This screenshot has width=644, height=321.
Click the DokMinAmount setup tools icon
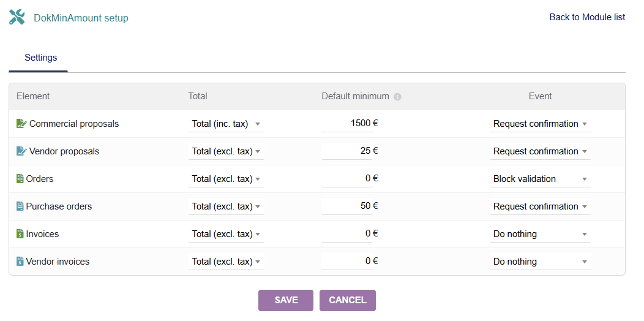click(17, 17)
